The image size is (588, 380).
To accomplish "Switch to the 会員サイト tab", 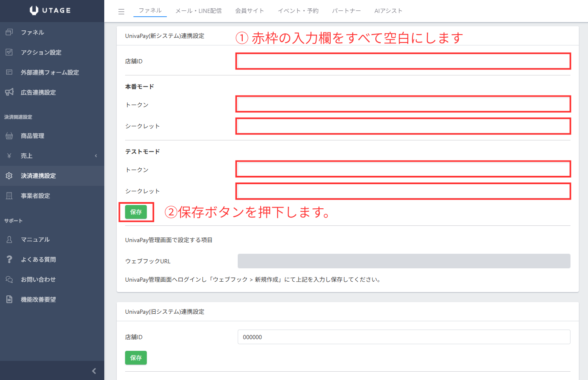I will click(x=249, y=11).
